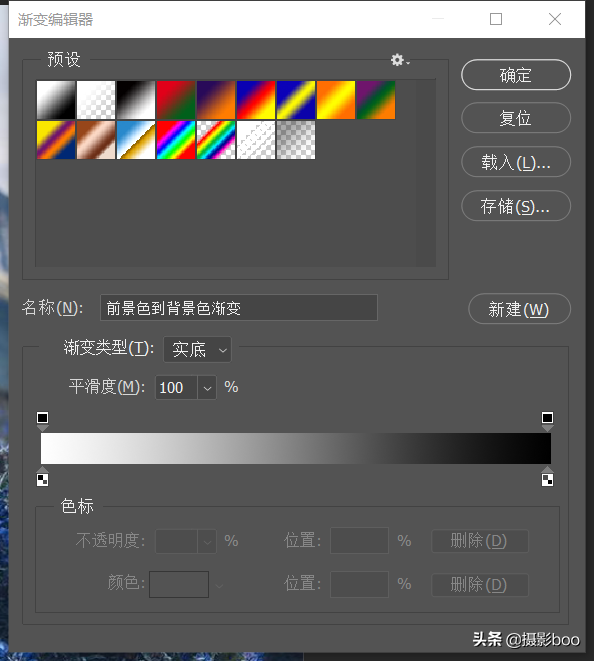Screen dimensions: 594x661
Task: Select the right opacity stop above gradient bar
Action: (x=547, y=421)
